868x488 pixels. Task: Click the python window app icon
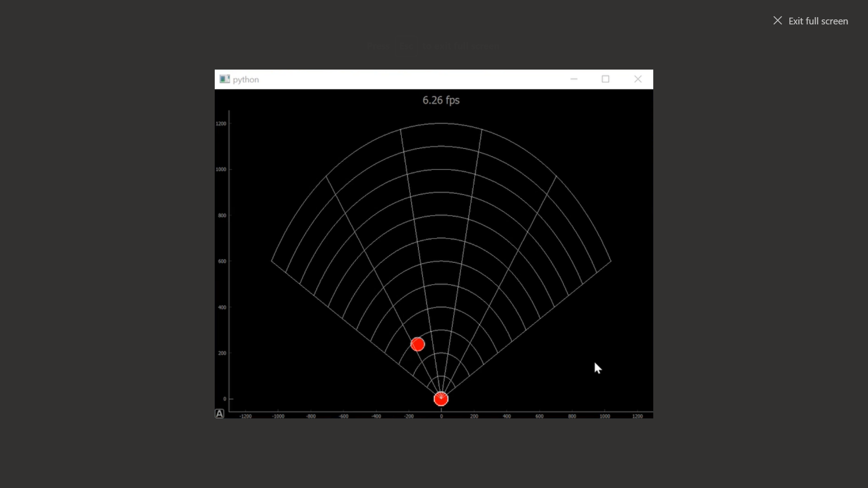pyautogui.click(x=224, y=79)
